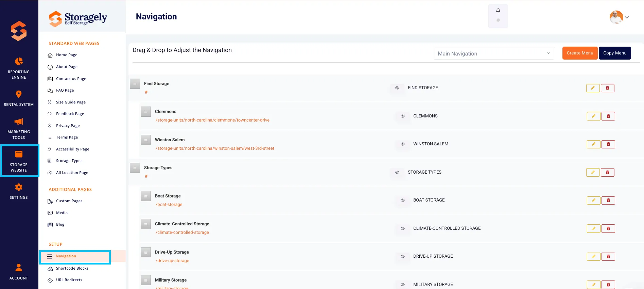Delete the Winston Salem menu item
The width and height of the screenshot is (644, 289).
coord(608,144)
